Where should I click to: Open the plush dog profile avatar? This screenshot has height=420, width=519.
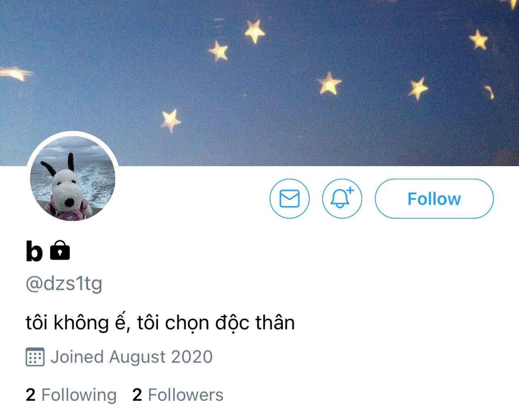pos(73,178)
